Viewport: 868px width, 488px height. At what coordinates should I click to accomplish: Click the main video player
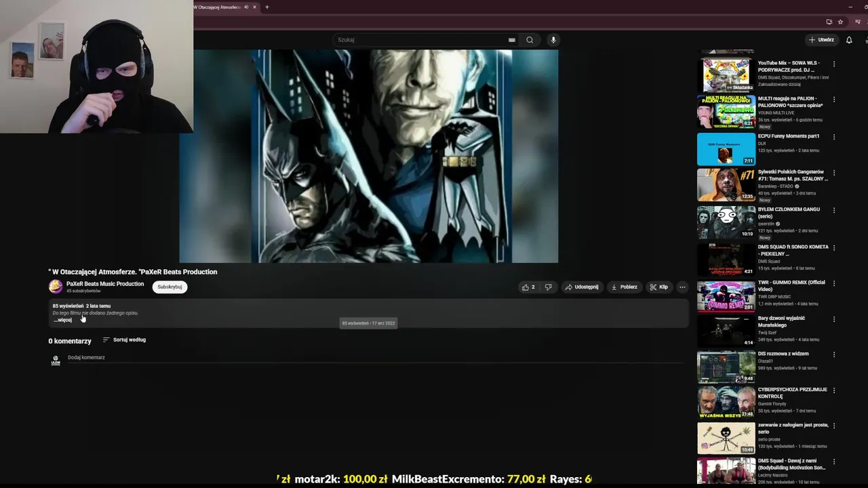[368, 156]
